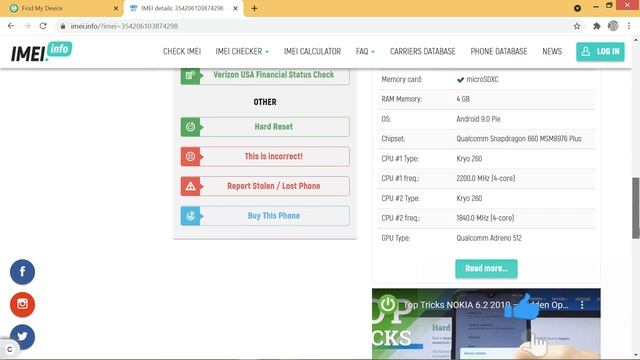The height and width of the screenshot is (360, 640).
Task: Go back with the browser back arrow
Action: coord(11,26)
